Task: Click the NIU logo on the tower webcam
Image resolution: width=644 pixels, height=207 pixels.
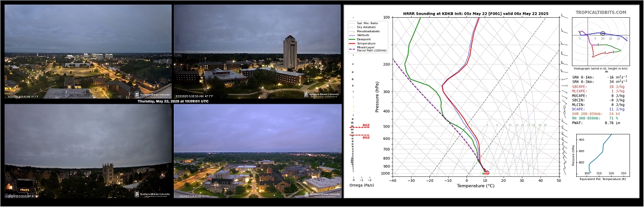Action: click(x=322, y=94)
